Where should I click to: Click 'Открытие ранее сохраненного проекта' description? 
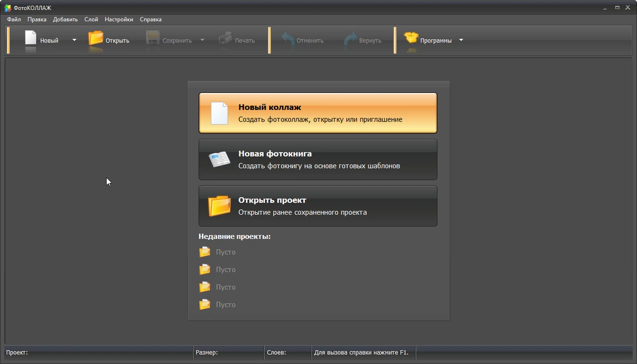coord(303,212)
